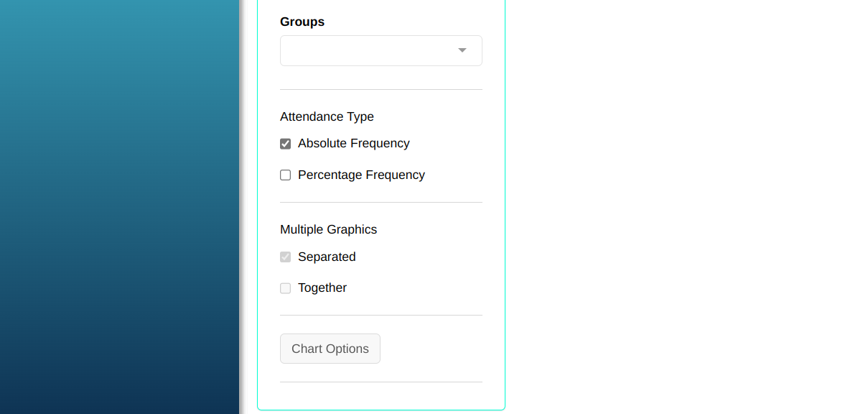Open the Chart Options button
Image resolution: width=868 pixels, height=414 pixels.
coord(330,349)
